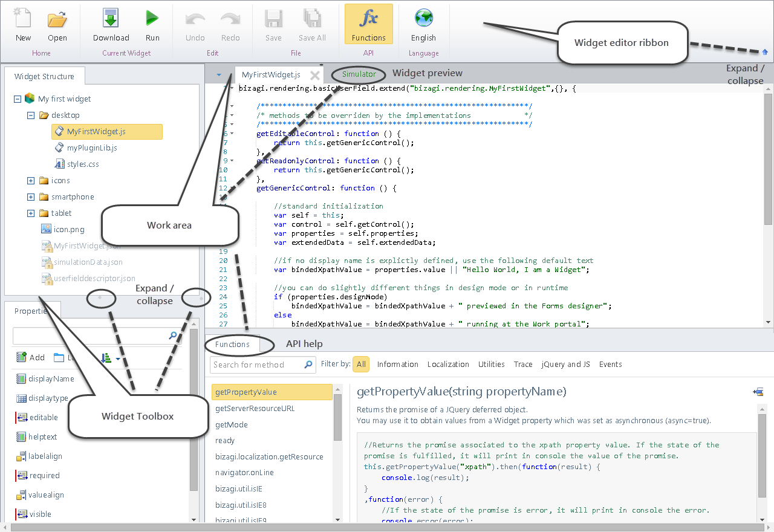
Task: Click the detach icon beside getPropertyValue heading
Action: 758,392
